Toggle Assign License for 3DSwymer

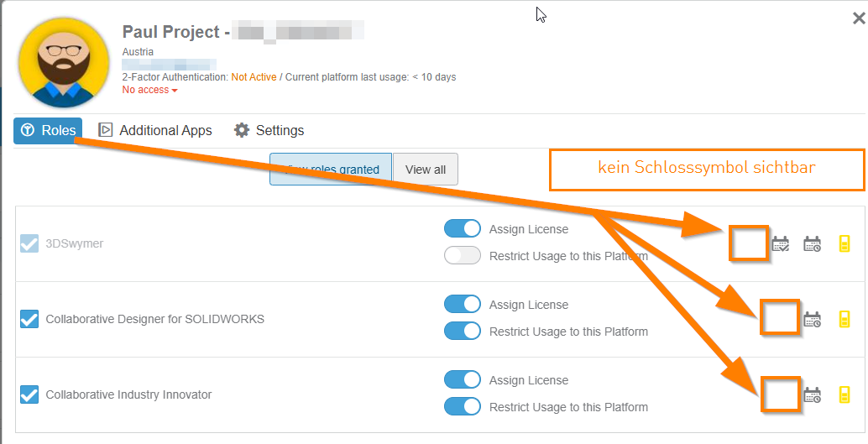[x=462, y=229]
